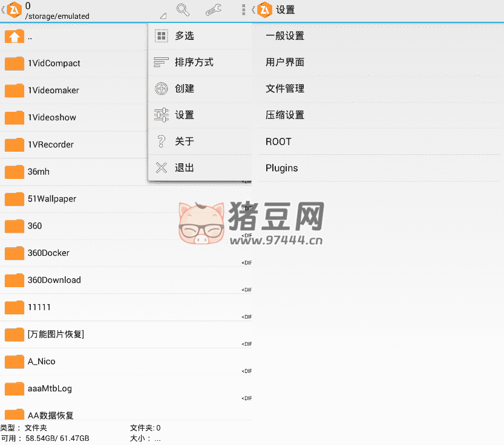Choose 排序方式 sort menu item
Screen dimensions: 504x445
pyautogui.click(x=200, y=62)
